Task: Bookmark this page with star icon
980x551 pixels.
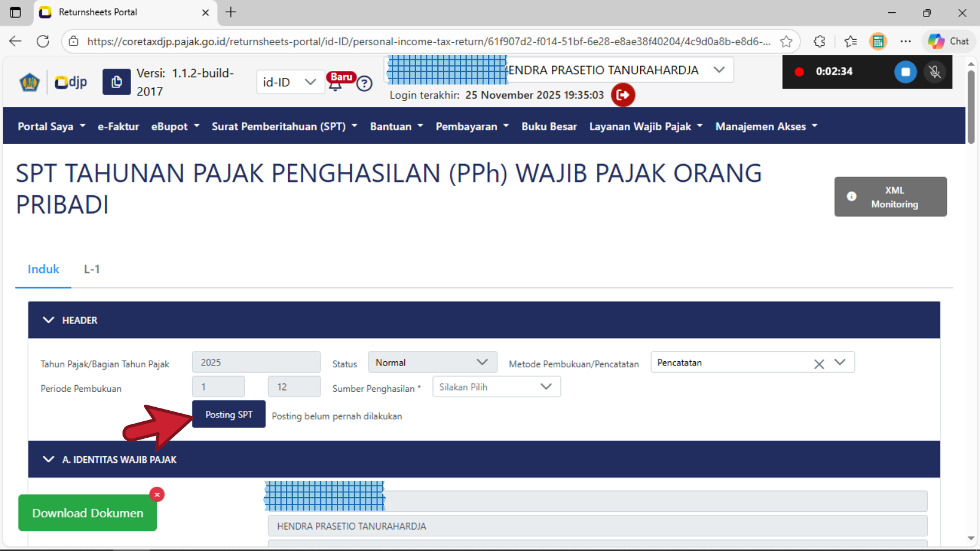Action: pos(786,42)
